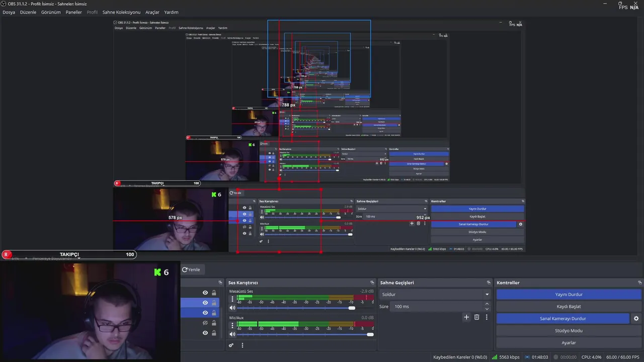Click the streaming status icon near 01:48:03

(527, 357)
